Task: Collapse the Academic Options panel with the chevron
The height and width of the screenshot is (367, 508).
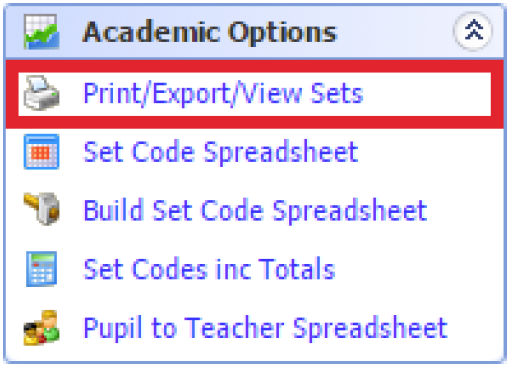Action: (x=473, y=31)
